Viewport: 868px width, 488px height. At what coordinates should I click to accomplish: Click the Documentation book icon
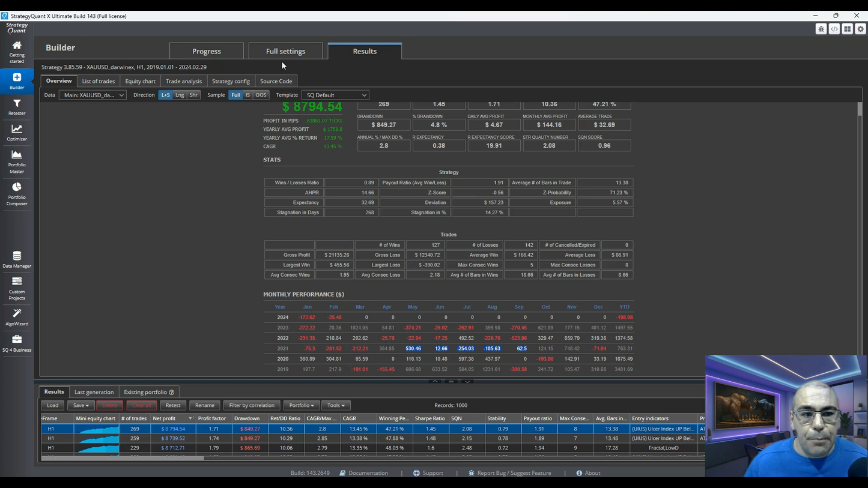[342, 473]
